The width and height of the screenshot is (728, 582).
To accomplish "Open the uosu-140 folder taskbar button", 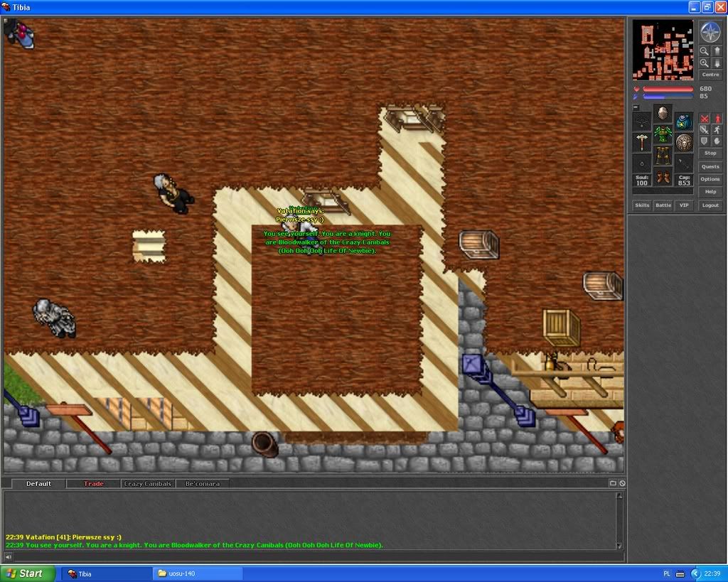I will click(x=198, y=573).
